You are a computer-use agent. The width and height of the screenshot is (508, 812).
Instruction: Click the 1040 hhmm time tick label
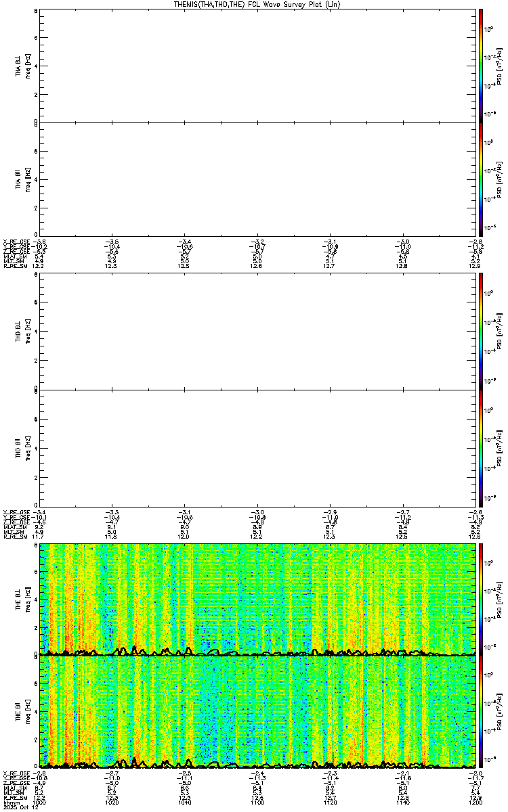pyautogui.click(x=184, y=803)
